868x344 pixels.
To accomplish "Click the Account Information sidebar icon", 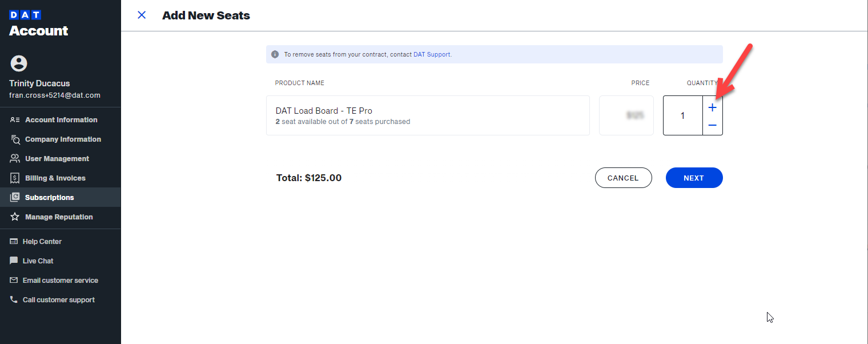I will point(15,120).
